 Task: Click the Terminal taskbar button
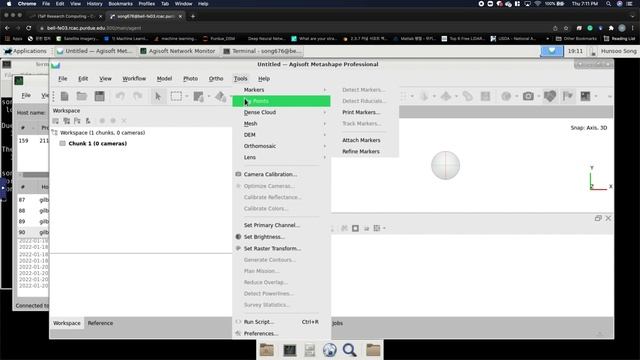coord(262,51)
